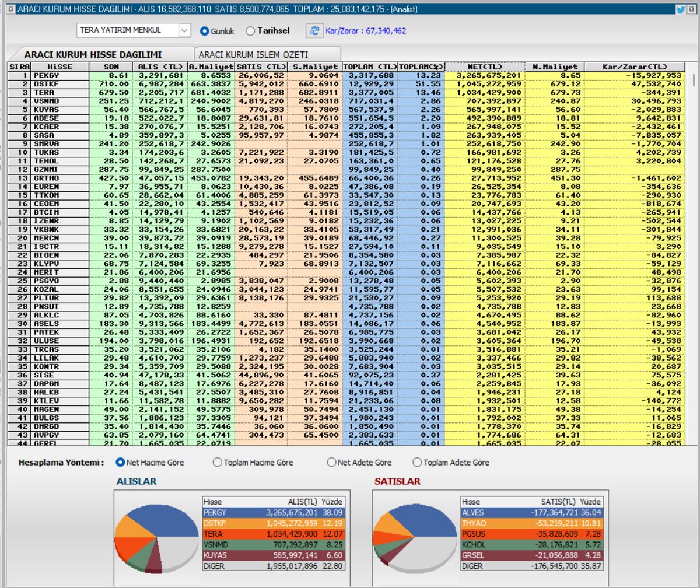Open the Twitter share icon in title bar
This screenshot has height=588, width=700.
[x=680, y=9]
